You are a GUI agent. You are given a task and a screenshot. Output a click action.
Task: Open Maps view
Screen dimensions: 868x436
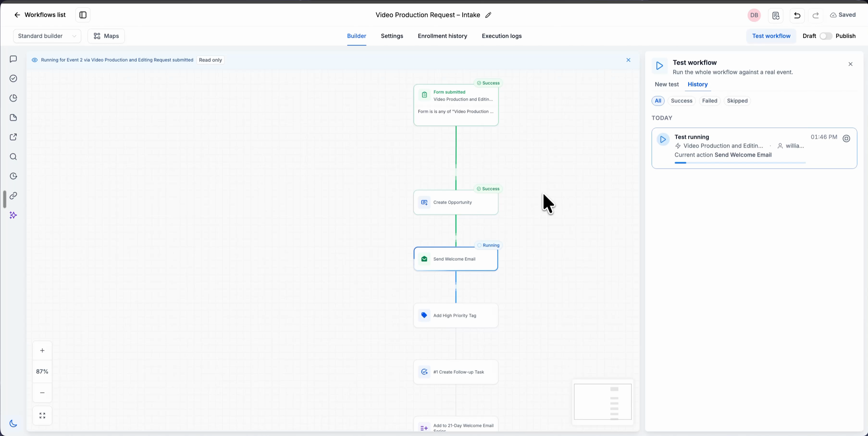(x=106, y=36)
